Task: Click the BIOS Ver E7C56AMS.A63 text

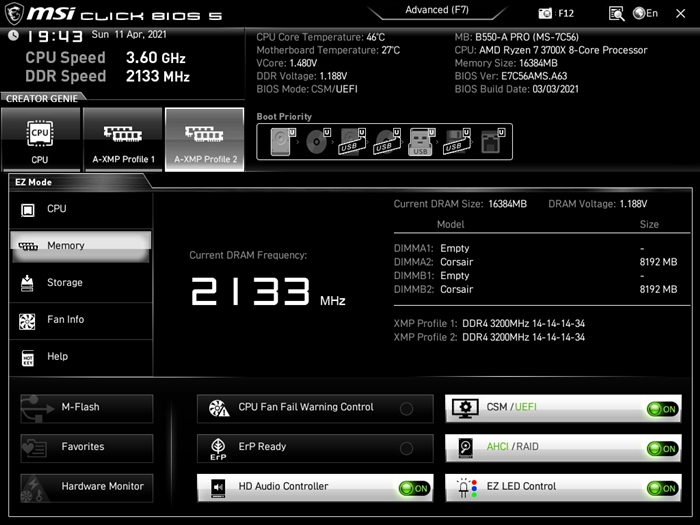Action: (511, 76)
